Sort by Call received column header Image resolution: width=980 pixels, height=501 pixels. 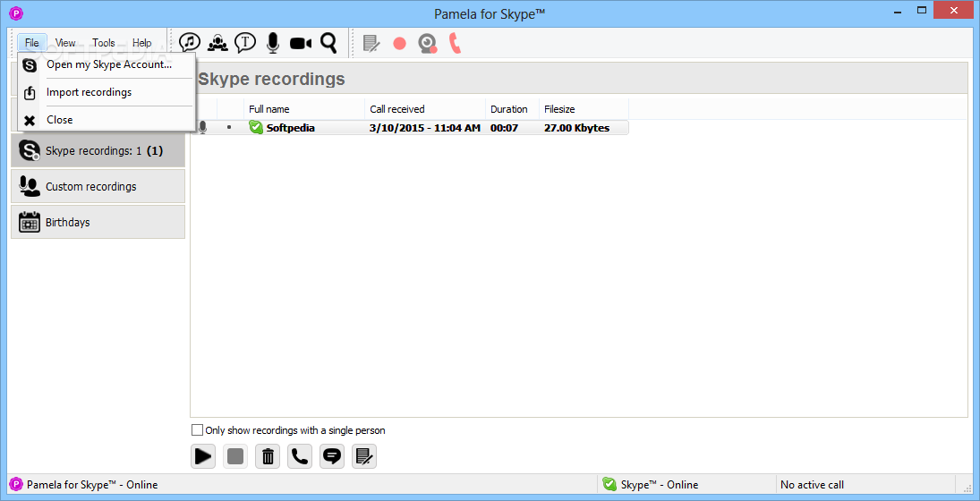pyautogui.click(x=425, y=109)
